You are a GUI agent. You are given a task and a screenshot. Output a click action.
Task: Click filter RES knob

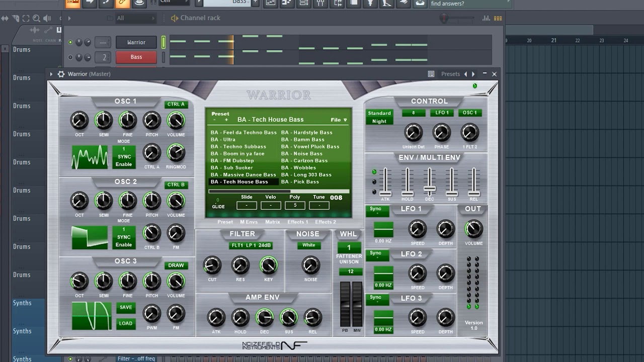240,265
